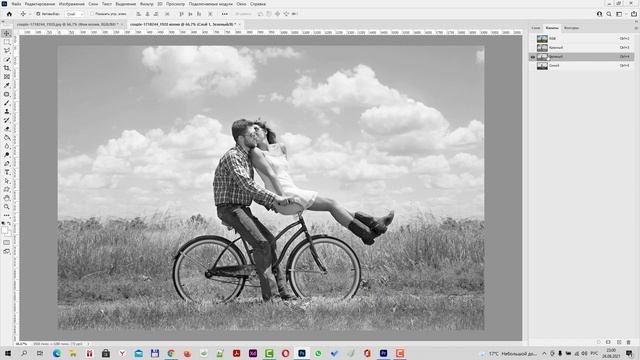Viewport: 640px width, 360px height.
Task: Click the Share icon at top right
Action: [633, 14]
